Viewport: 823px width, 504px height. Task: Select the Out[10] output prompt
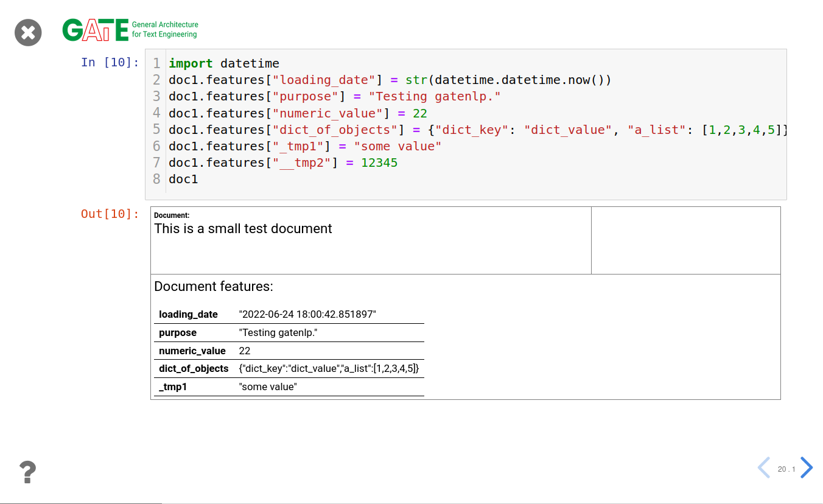[110, 214]
